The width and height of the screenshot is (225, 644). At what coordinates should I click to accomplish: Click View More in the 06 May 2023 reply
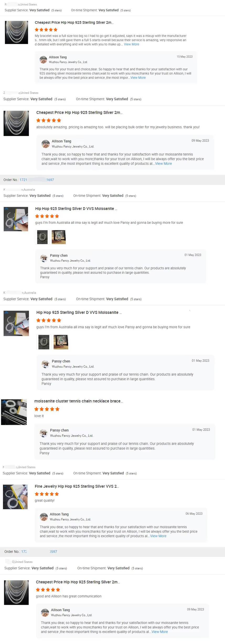pos(158,536)
